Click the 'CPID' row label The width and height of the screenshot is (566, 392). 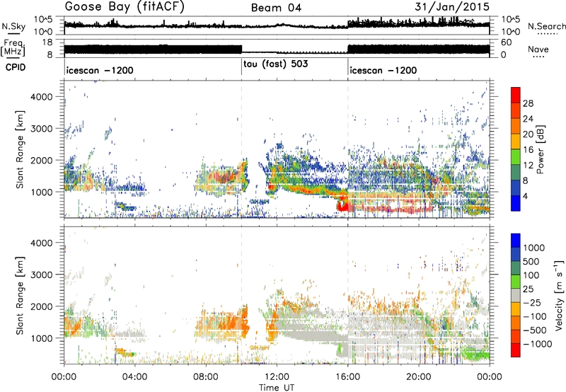click(x=16, y=67)
